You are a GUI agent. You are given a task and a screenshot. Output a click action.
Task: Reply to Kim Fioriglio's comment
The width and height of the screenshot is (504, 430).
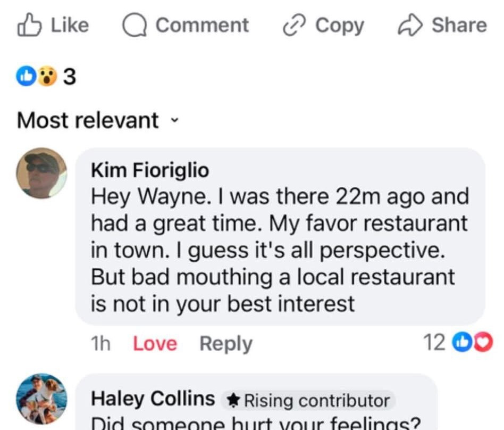pos(225,344)
